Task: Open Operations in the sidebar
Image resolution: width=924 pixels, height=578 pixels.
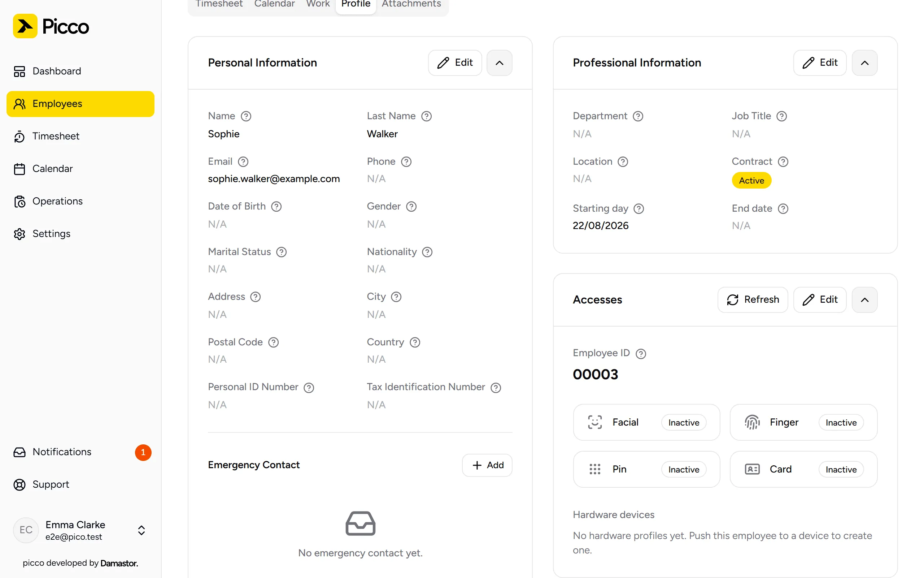Action: click(80, 201)
